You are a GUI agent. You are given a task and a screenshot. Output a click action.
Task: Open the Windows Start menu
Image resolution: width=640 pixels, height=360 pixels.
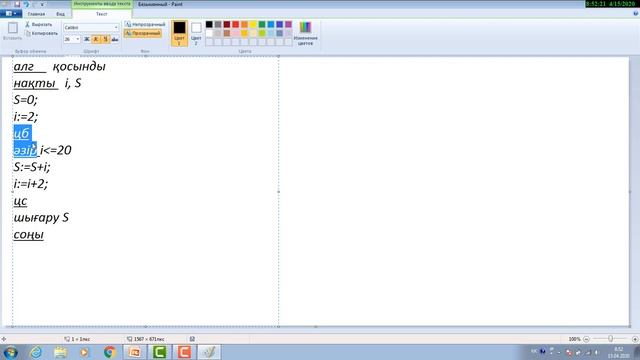[x=10, y=352]
